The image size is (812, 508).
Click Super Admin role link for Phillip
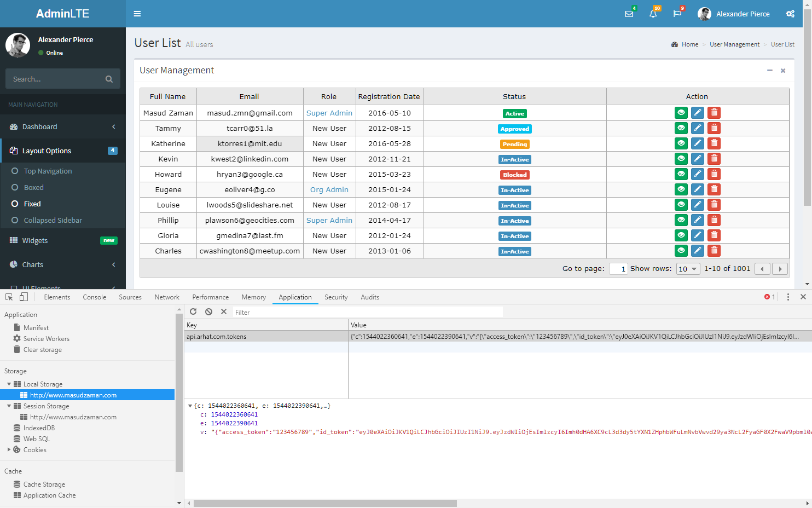click(329, 220)
